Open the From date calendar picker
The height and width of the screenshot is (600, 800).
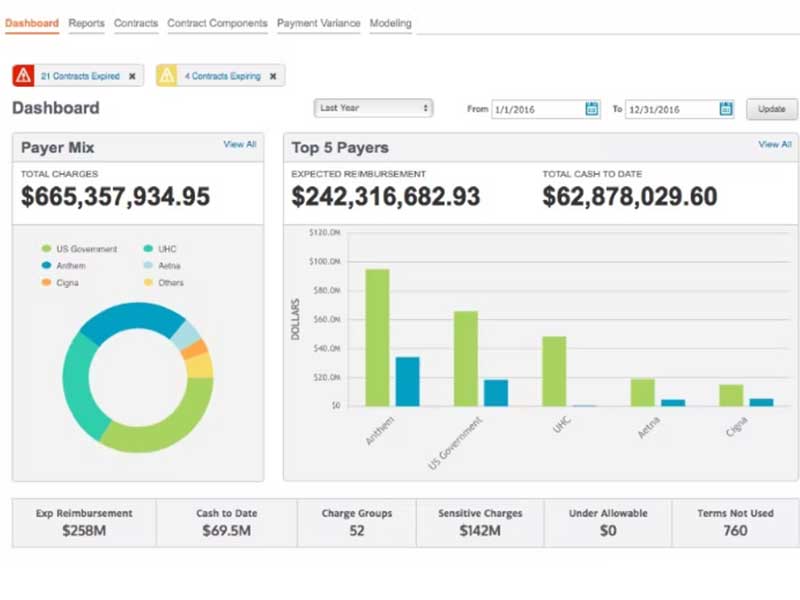(x=592, y=109)
